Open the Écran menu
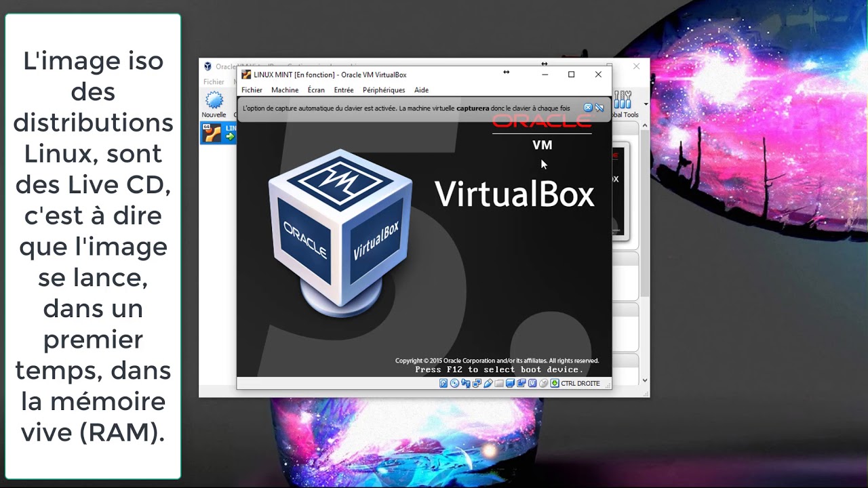This screenshot has height=488, width=868. coord(316,90)
